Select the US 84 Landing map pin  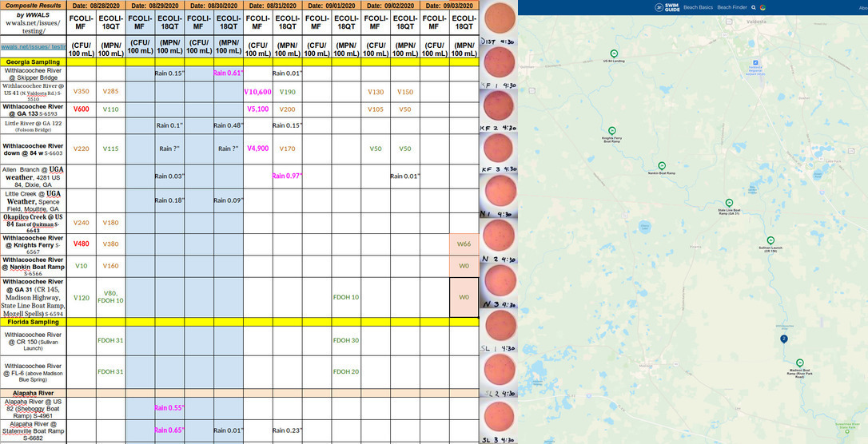[x=613, y=54]
